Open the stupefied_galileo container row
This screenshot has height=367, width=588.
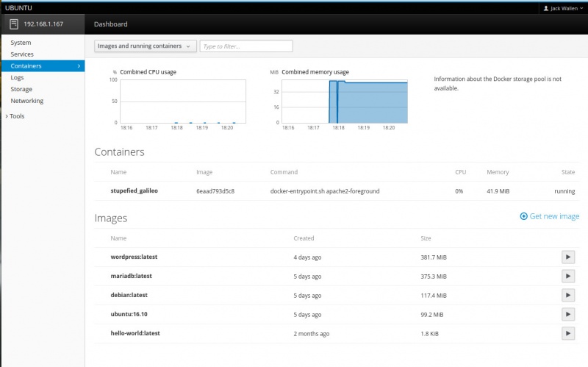tap(134, 190)
